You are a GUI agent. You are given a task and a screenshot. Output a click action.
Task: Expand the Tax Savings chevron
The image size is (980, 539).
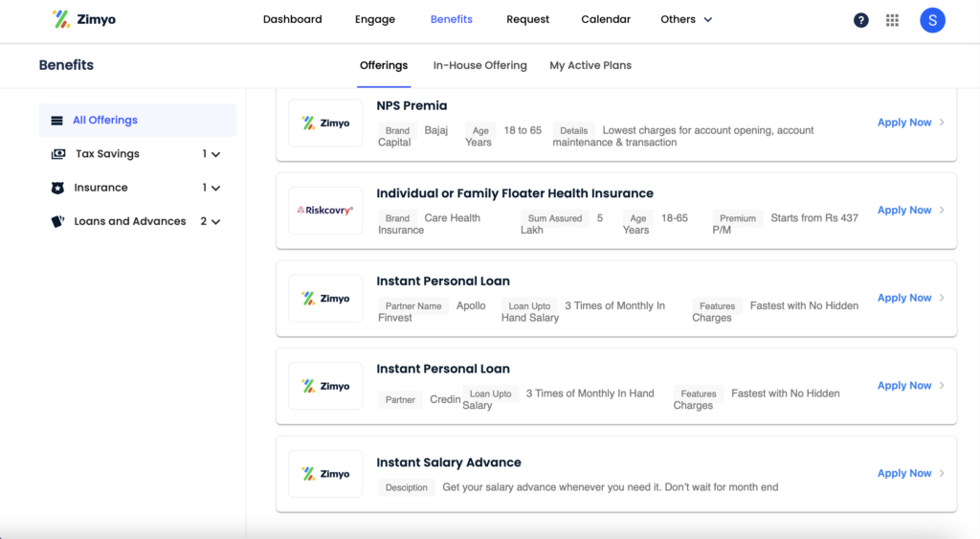[x=215, y=154]
